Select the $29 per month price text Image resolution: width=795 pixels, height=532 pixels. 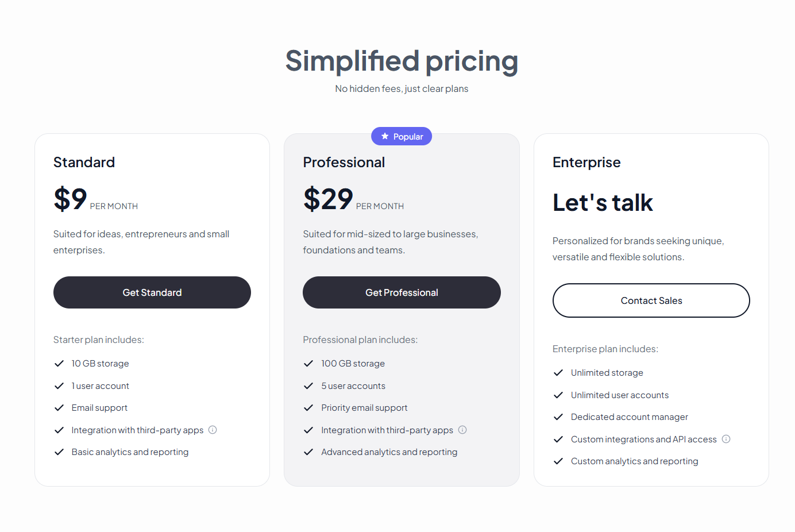(328, 199)
